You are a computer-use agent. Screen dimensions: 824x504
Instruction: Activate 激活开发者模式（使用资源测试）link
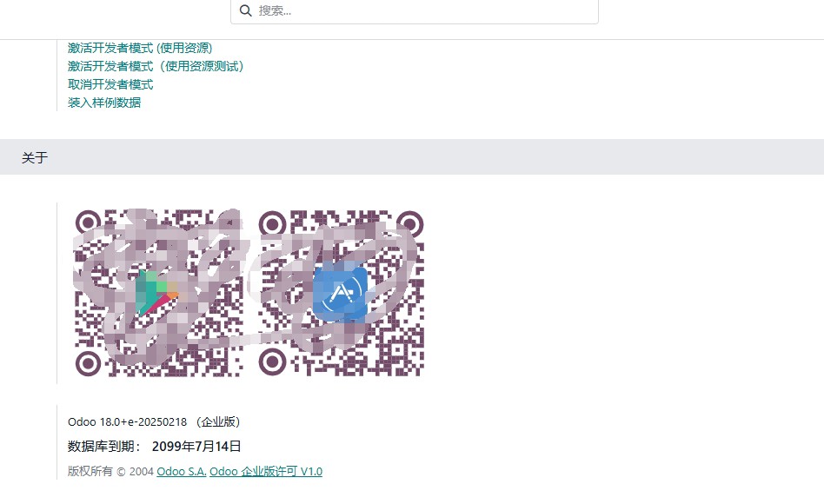(156, 66)
